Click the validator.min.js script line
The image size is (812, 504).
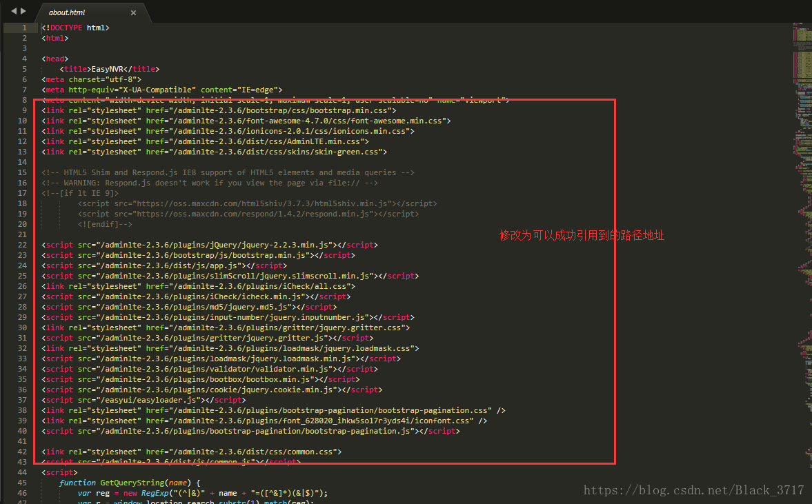click(210, 369)
